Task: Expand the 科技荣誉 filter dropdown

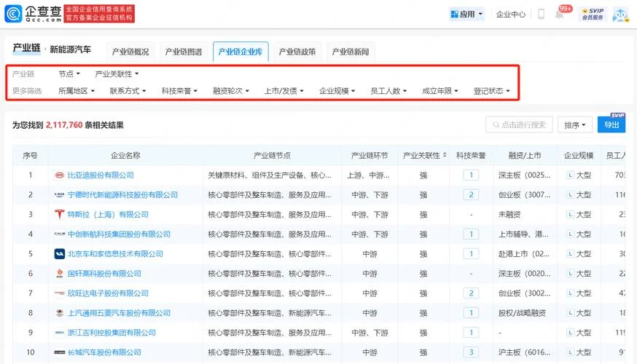Action: click(x=179, y=91)
